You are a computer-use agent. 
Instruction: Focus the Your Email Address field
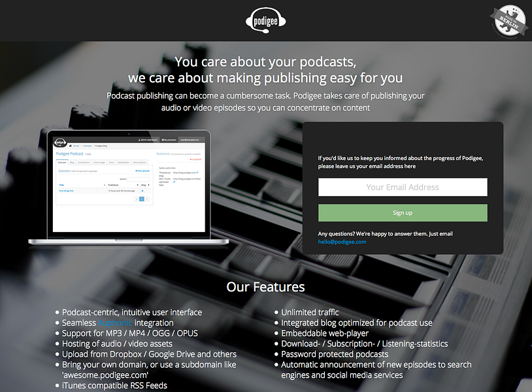tap(403, 188)
